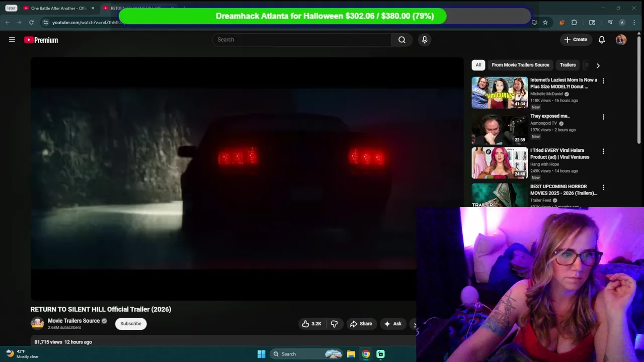This screenshot has width=644, height=362.
Task: Go back in browser history
Action: point(7,22)
